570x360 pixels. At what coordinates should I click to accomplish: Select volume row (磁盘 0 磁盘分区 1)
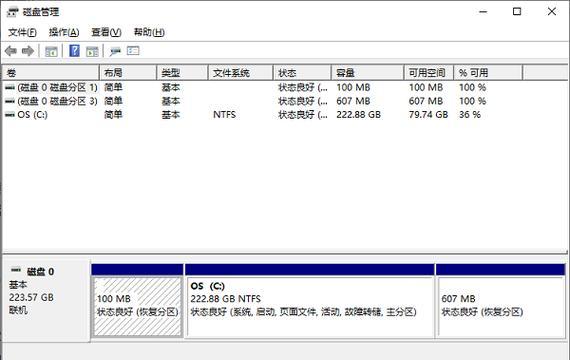click(x=262, y=87)
